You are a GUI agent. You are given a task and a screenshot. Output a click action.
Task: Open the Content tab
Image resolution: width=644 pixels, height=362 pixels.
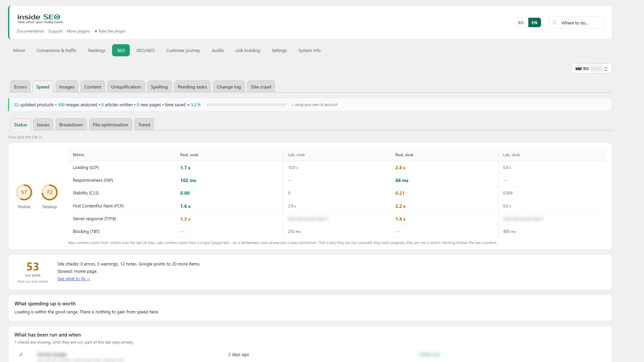(x=93, y=87)
